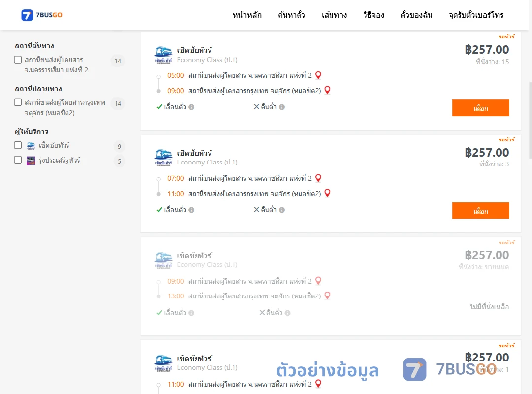Click the operator logo on the 09:00 trip

(164, 261)
